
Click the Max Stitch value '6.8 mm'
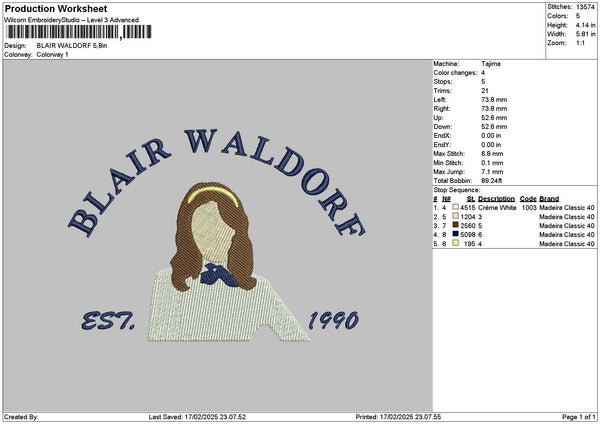click(492, 154)
